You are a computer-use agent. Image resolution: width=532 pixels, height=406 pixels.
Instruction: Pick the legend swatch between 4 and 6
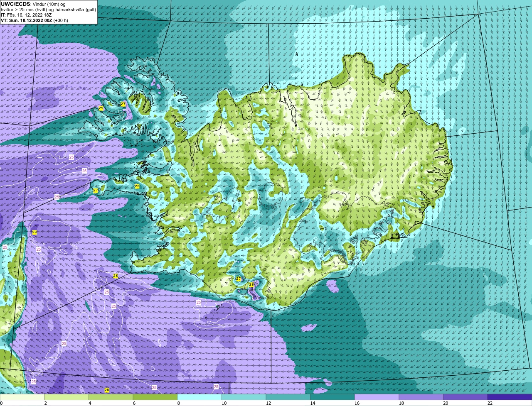pos(111,397)
